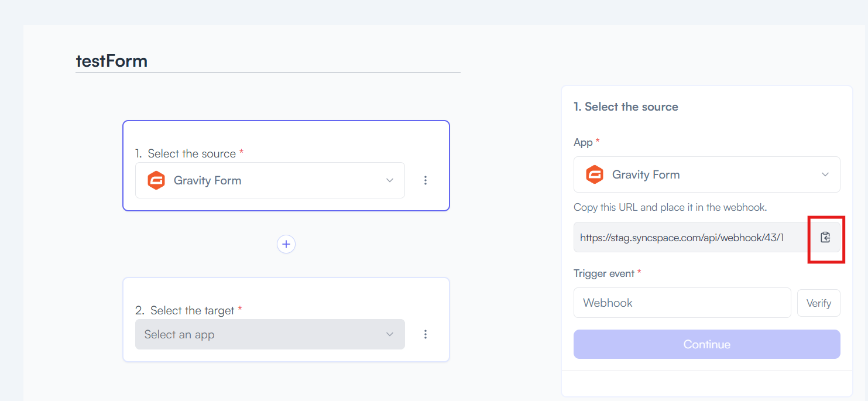Image resolution: width=868 pixels, height=401 pixels.
Task: Click the Continue button
Action: pos(707,344)
